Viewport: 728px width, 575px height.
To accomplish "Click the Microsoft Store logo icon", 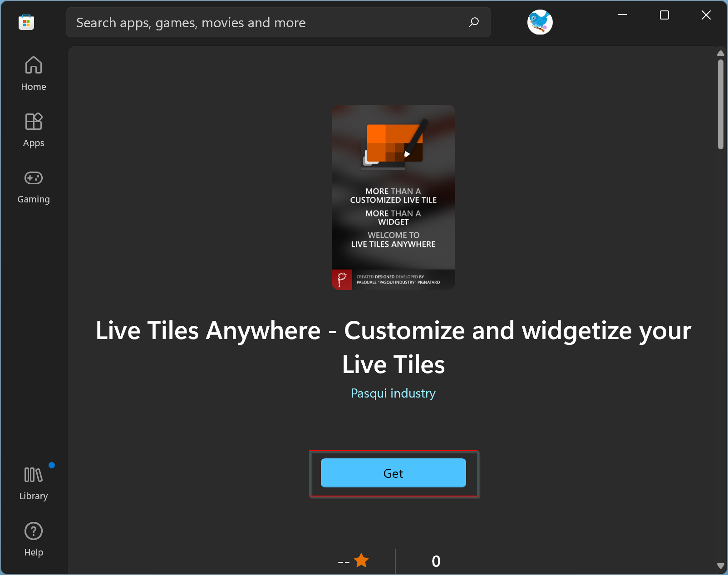I will click(x=26, y=22).
